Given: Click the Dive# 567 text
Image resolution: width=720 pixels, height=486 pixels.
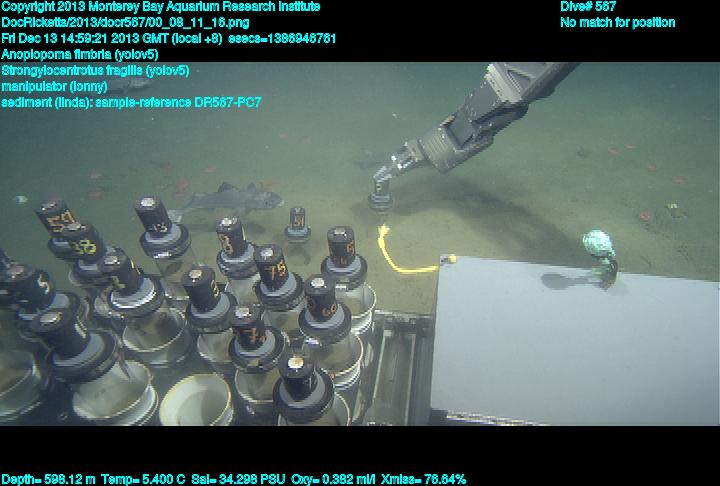Looking at the screenshot, I should click(x=588, y=6).
